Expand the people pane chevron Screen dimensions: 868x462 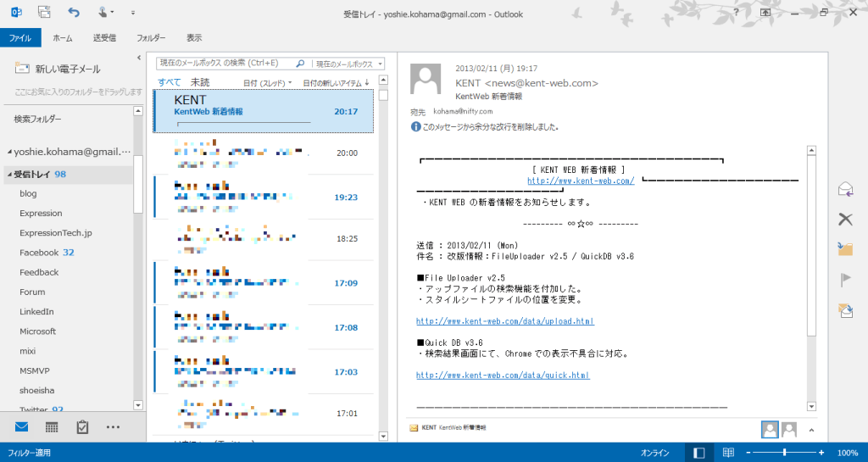tap(811, 430)
